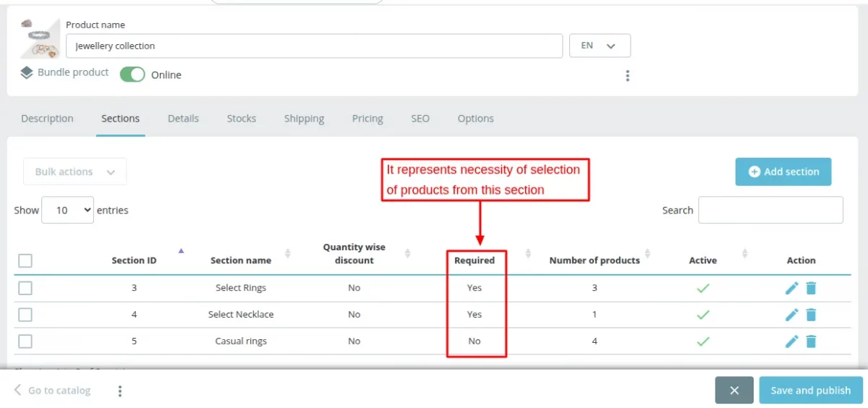Tick the select-all checkbox in table header

pyautogui.click(x=25, y=260)
